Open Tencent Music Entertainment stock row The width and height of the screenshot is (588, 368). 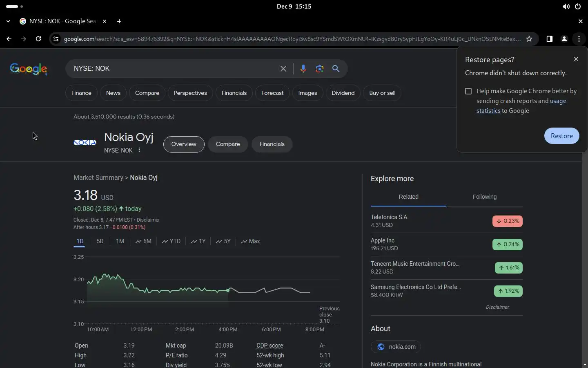[x=446, y=267]
